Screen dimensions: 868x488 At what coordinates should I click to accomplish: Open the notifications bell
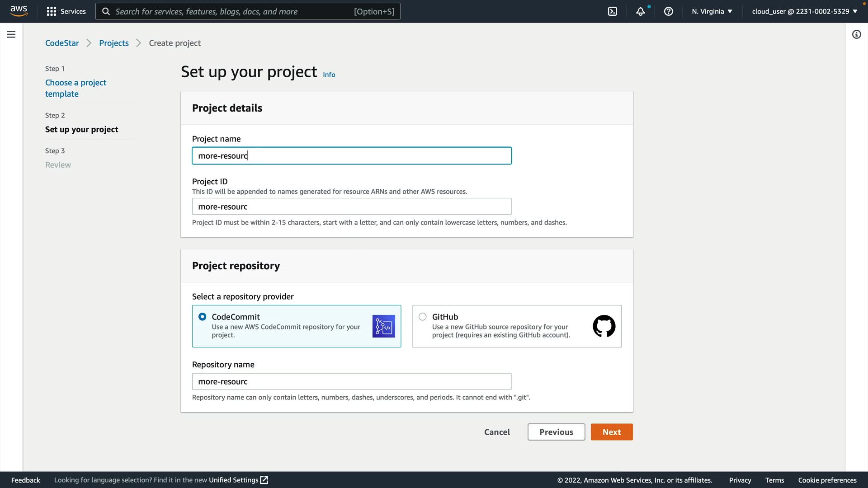(x=640, y=11)
